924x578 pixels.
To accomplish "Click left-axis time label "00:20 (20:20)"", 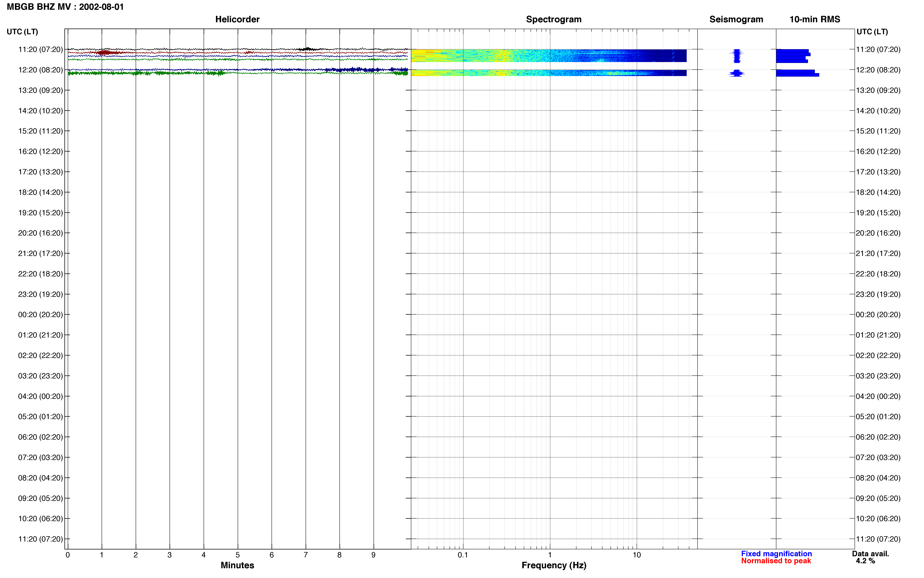I will click(40, 315).
